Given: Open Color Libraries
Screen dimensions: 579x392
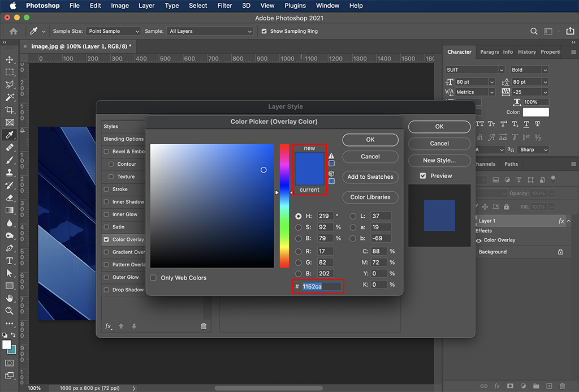Looking at the screenshot, I should point(370,197).
